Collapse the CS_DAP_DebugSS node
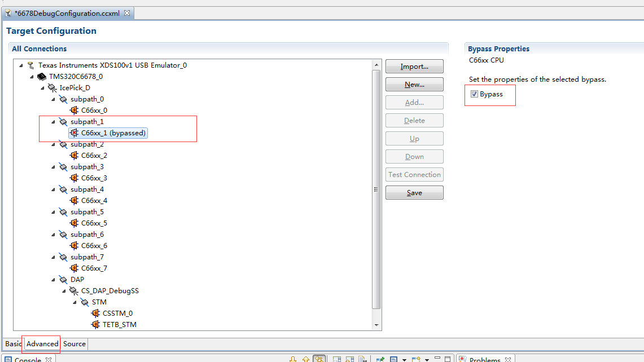644x362 pixels. (x=64, y=290)
